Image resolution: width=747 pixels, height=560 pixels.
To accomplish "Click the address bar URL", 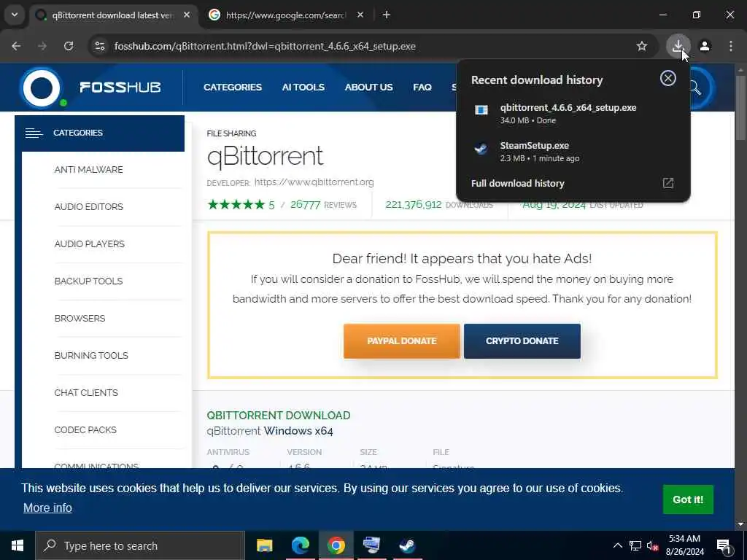I will 265,46.
